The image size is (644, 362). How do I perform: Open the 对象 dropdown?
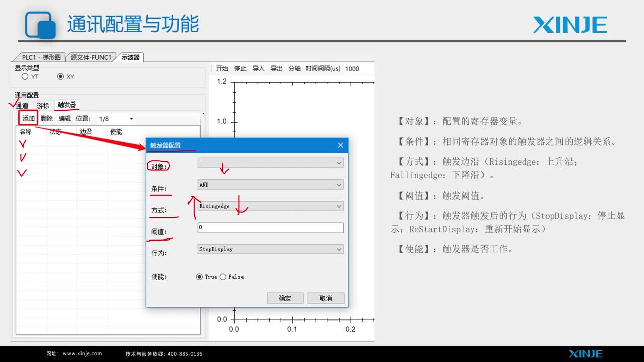tap(270, 163)
